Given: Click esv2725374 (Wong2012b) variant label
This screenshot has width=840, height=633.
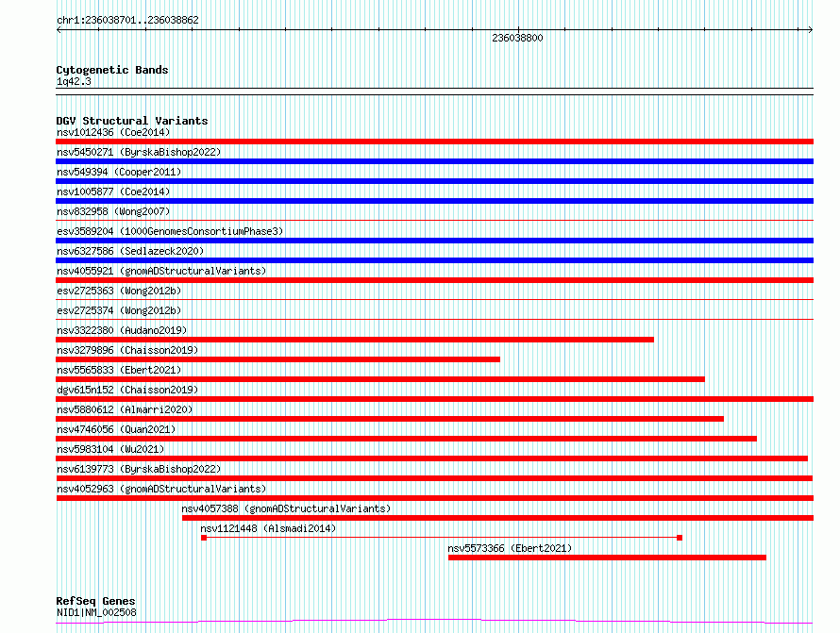Looking at the screenshot, I should (119, 310).
